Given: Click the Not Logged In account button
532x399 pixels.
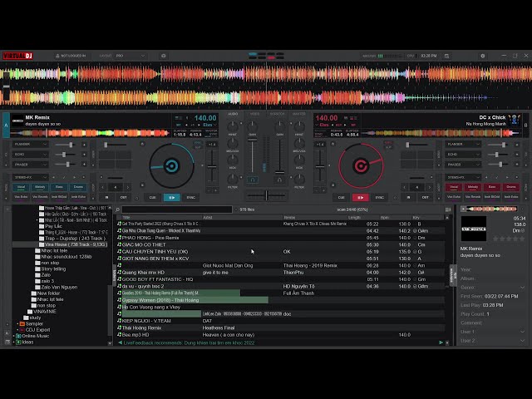Looking at the screenshot, I should 71,56.
